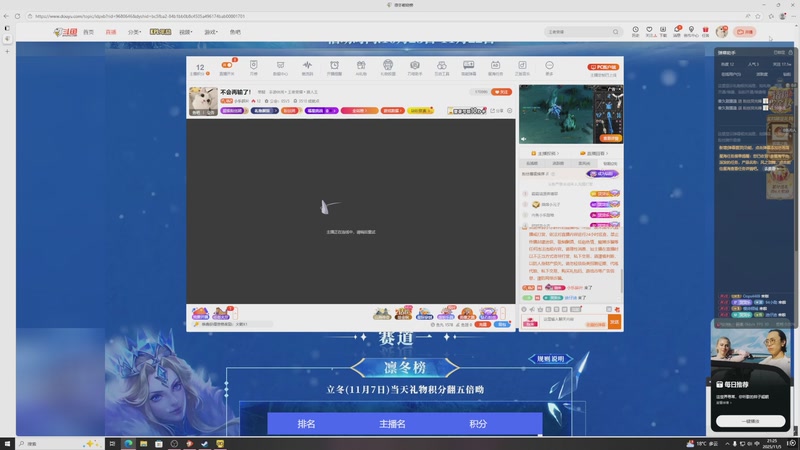The width and height of the screenshot is (800, 450).
Task: Open the interactive tools circles icon
Action: [x=442, y=65]
